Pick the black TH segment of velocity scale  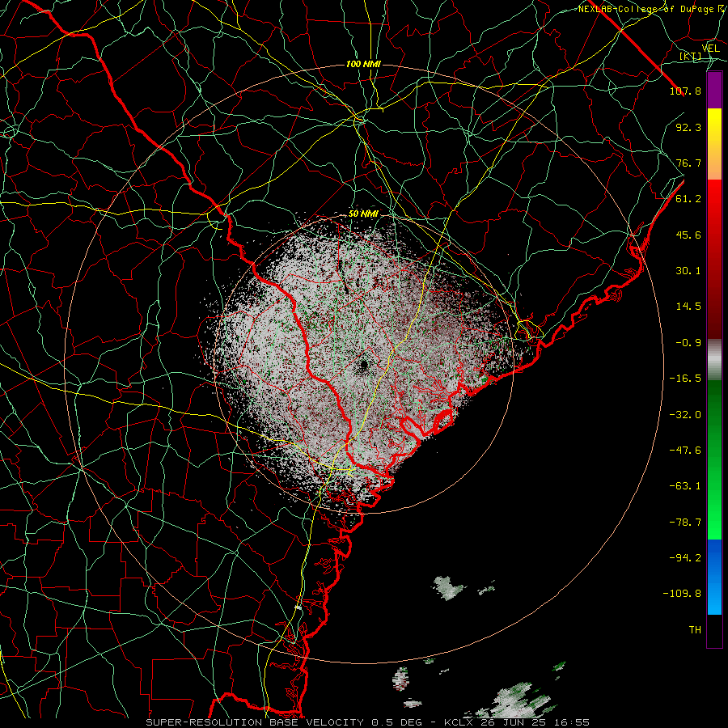714,631
